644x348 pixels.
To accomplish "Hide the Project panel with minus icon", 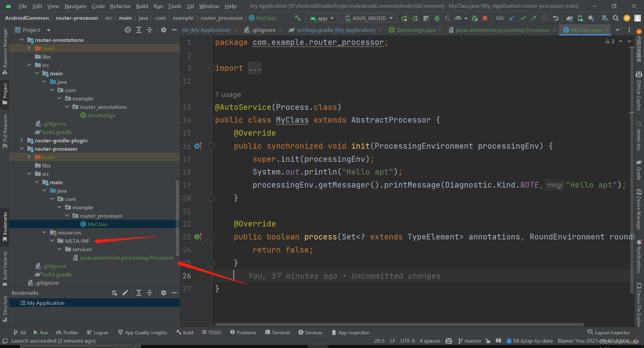I will [174, 30].
